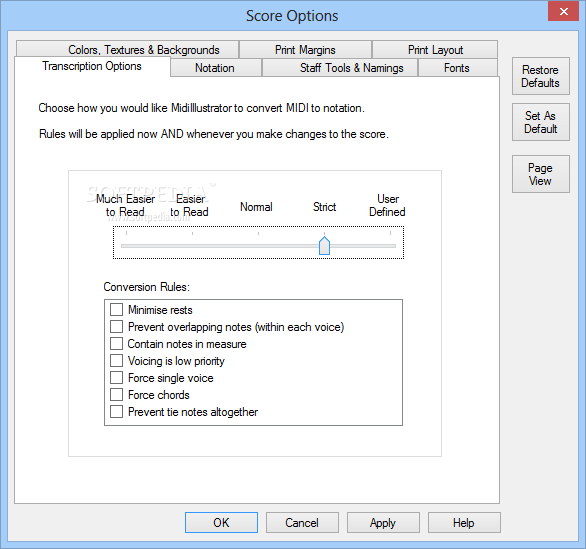Confirm with the OK button
Image resolution: width=586 pixels, height=549 pixels.
pyautogui.click(x=221, y=522)
